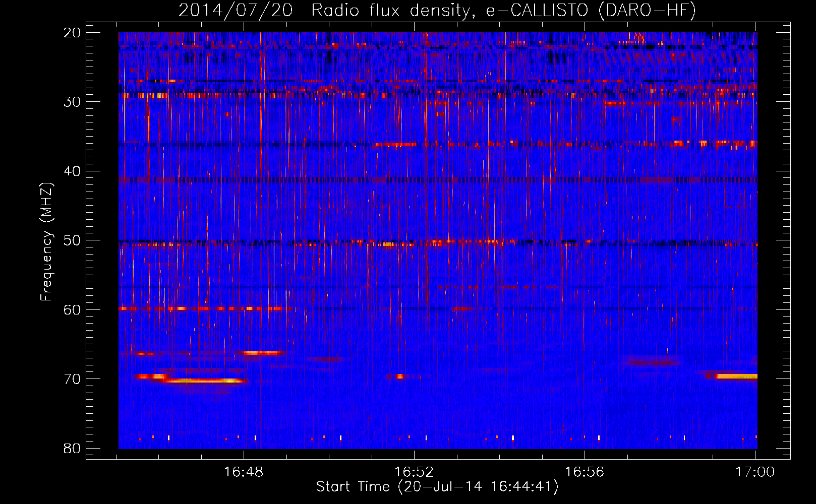
Task: Click the 30 frequency tick label
Action: [72, 102]
